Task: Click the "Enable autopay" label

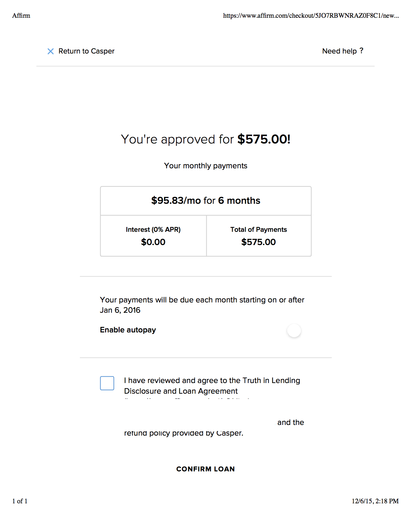Action: click(128, 330)
